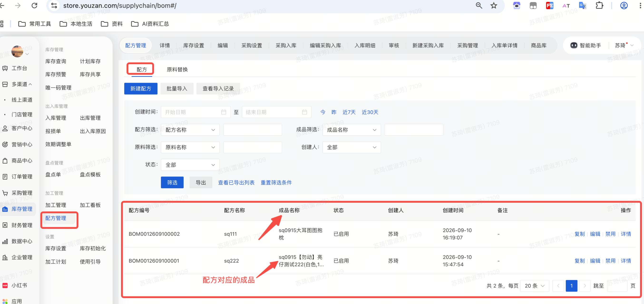Open the browser zoom magnifier icon
The height and width of the screenshot is (304, 644).
point(479,5)
